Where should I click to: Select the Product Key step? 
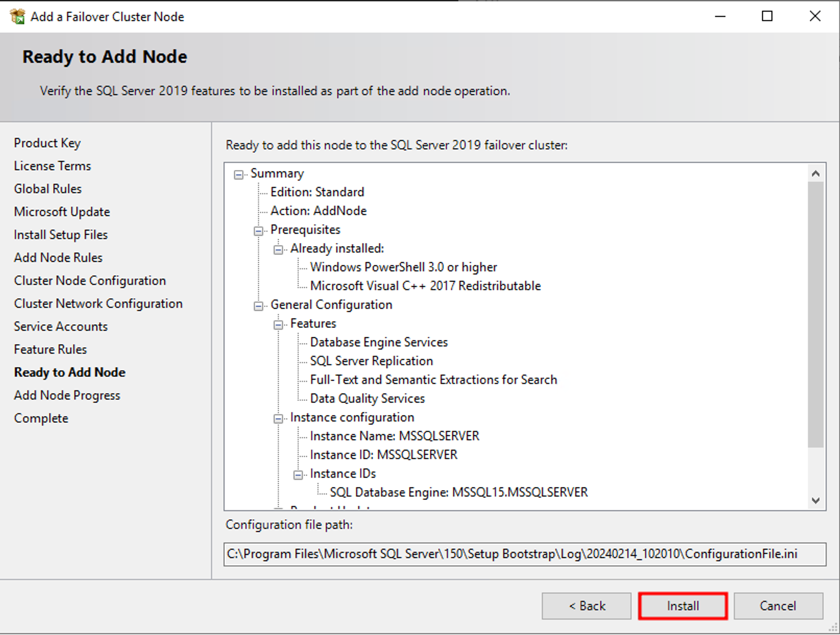[x=47, y=143]
